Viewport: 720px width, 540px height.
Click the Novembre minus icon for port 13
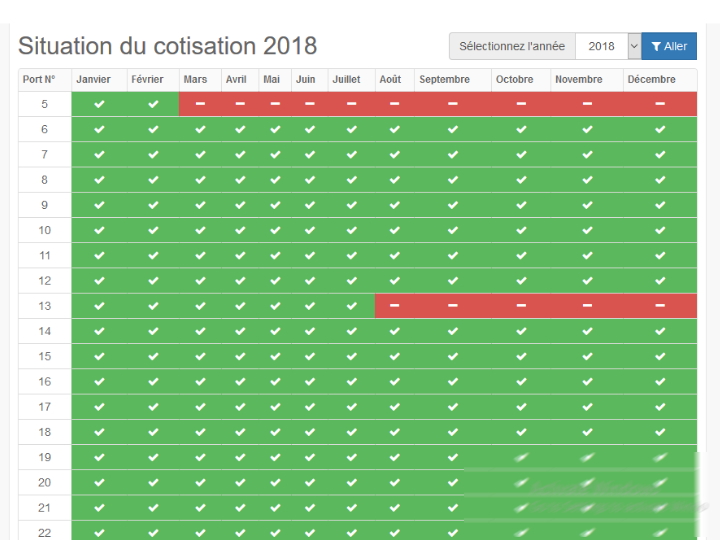point(587,306)
